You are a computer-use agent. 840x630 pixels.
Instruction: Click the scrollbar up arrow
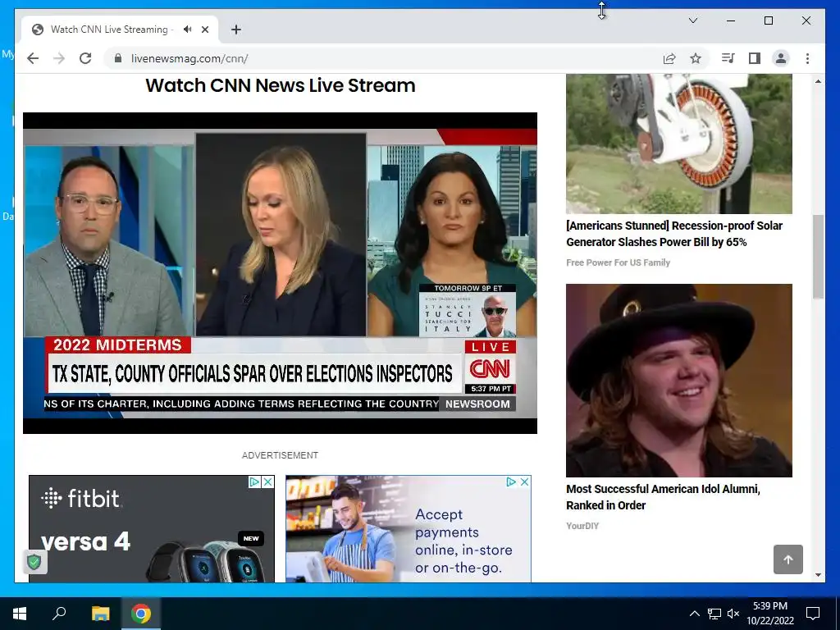[818, 81]
